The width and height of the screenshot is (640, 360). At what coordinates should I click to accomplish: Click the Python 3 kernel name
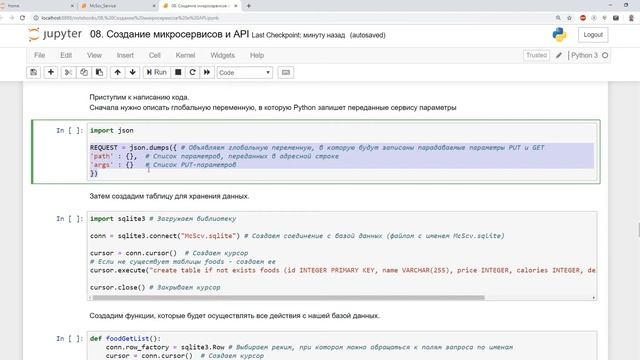coord(584,55)
